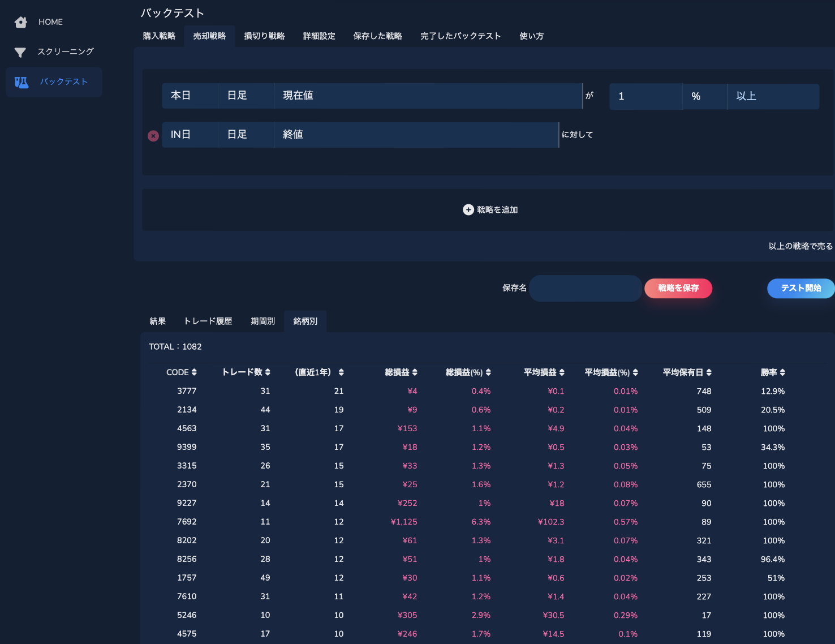Click TOTAL：1082 label

tap(175, 346)
